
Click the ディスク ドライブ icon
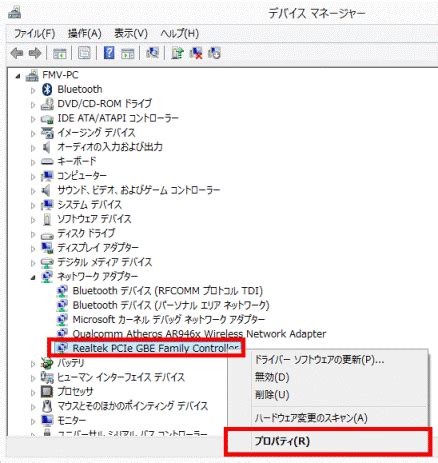tap(47, 235)
